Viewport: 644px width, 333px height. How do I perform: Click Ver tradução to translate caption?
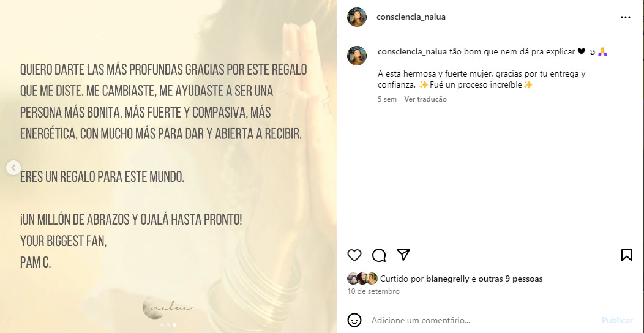pos(425,99)
